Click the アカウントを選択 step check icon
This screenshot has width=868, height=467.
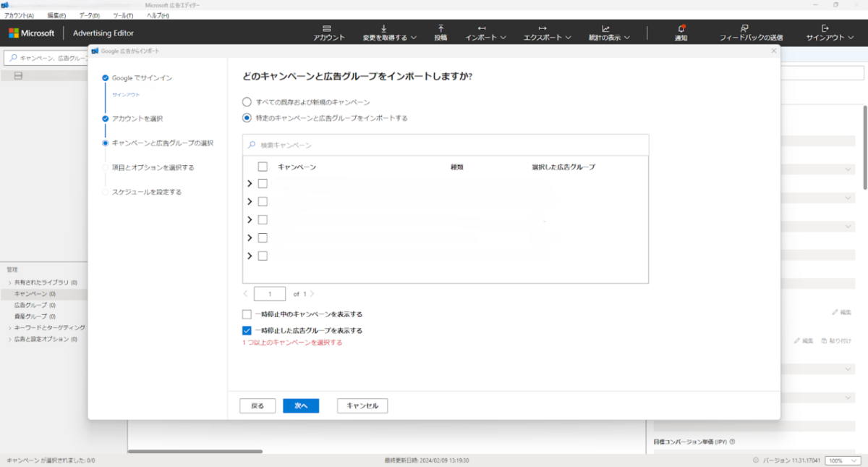[x=106, y=118]
